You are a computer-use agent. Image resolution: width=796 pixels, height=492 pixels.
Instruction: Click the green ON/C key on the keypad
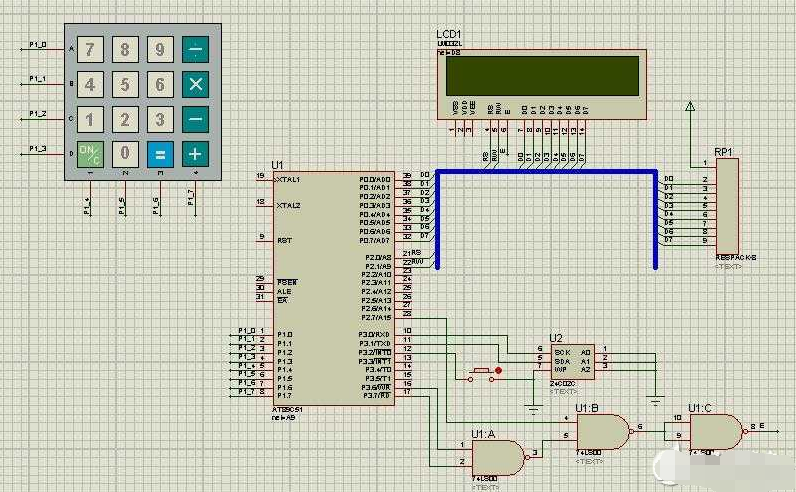tap(90, 154)
